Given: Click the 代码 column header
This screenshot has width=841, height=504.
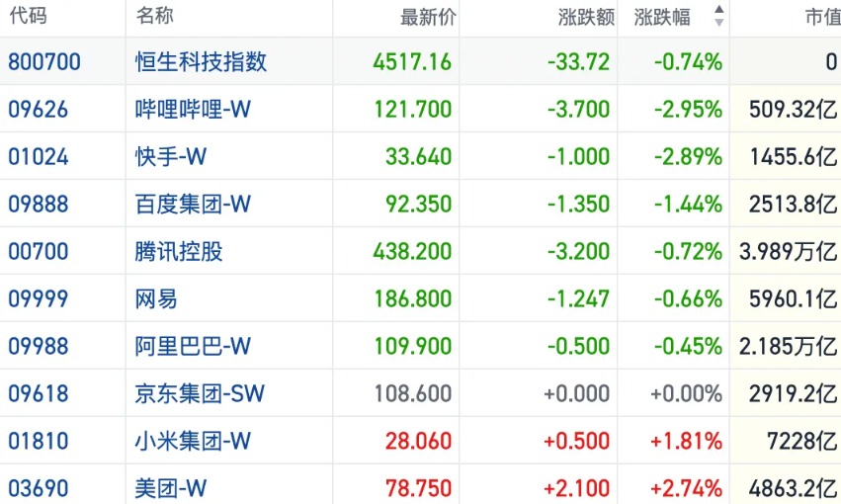Looking at the screenshot, I should 28,15.
